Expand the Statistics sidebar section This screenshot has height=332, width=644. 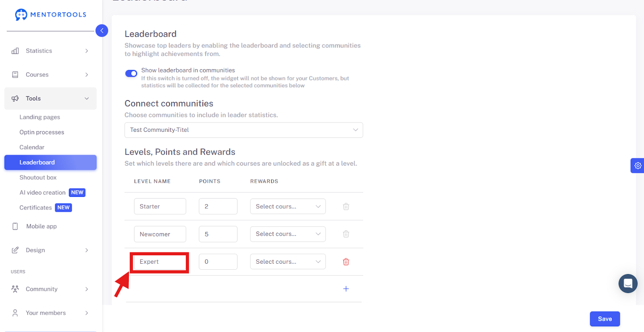click(50, 51)
